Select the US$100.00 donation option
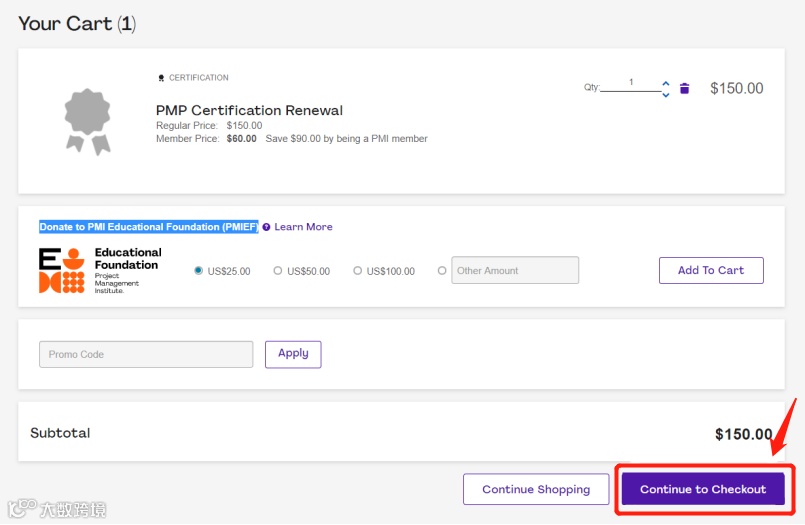Screen dimensions: 805x525 pos(357,270)
